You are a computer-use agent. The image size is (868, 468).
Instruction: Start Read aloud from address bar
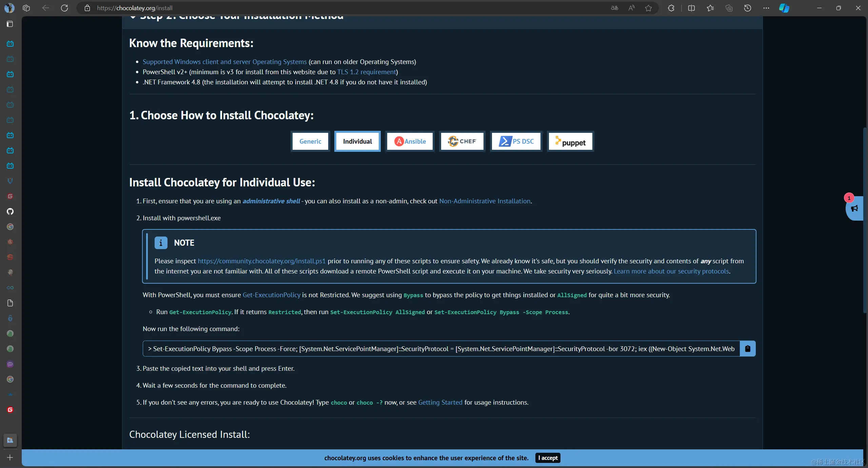[631, 8]
